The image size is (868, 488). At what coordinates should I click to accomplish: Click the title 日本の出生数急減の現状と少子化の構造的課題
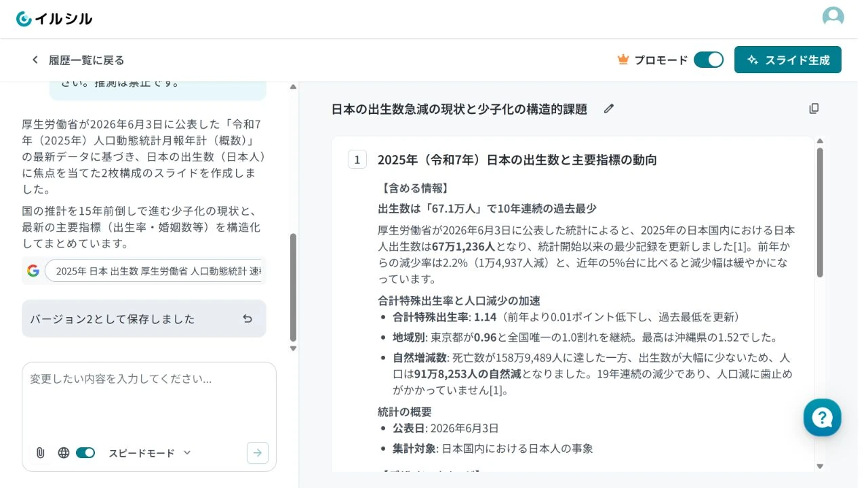[x=459, y=108]
